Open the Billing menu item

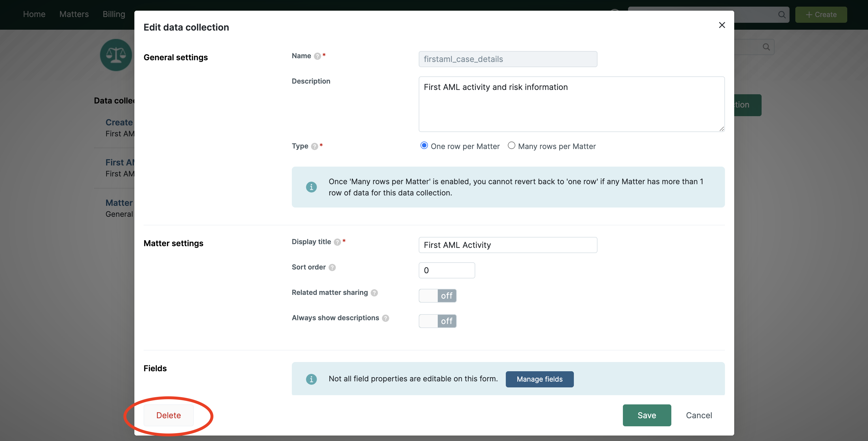(x=114, y=14)
